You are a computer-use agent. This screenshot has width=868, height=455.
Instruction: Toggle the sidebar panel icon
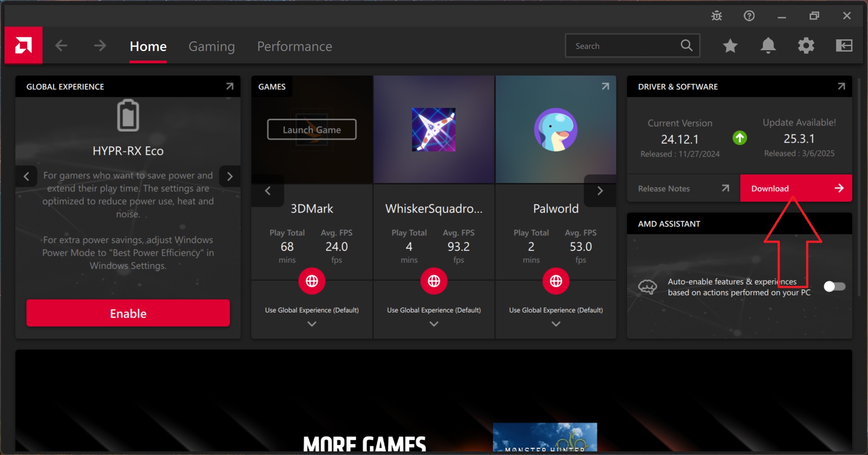click(844, 46)
